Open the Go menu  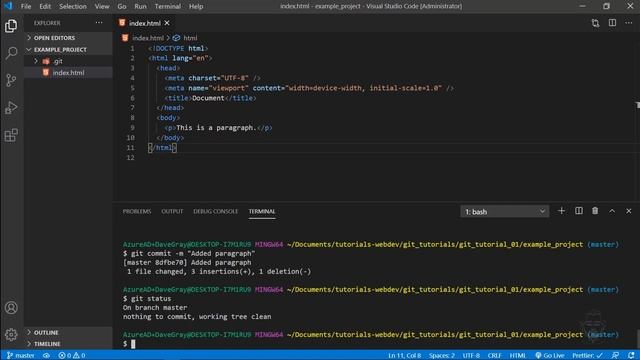pos(122,6)
